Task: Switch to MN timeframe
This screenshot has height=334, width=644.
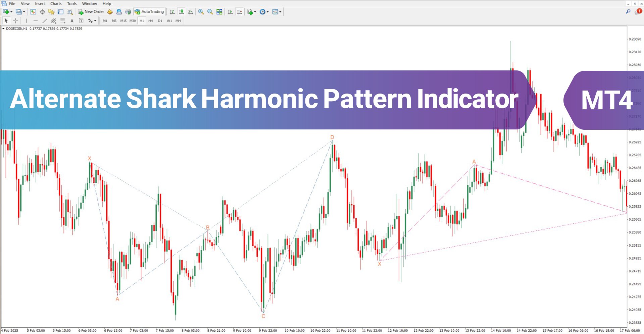Action: tap(178, 21)
